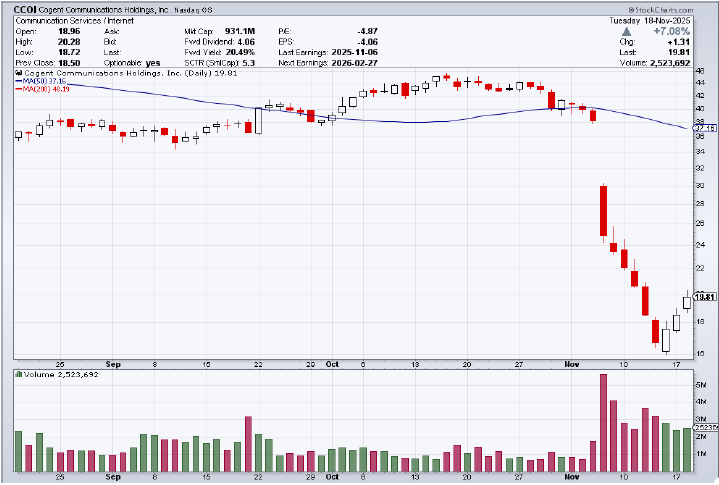Click the Fwd Dividend 4.06 entry
The width and height of the screenshot is (719, 485).
(220, 42)
